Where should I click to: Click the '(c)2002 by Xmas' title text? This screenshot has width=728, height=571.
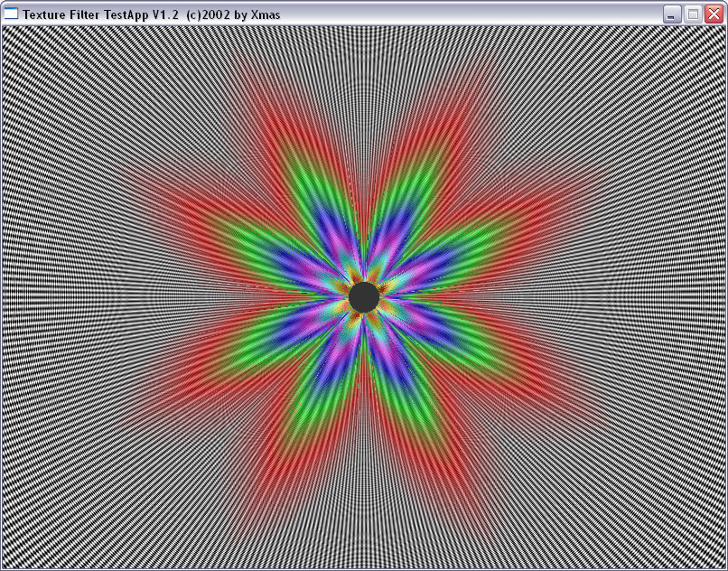(233, 14)
